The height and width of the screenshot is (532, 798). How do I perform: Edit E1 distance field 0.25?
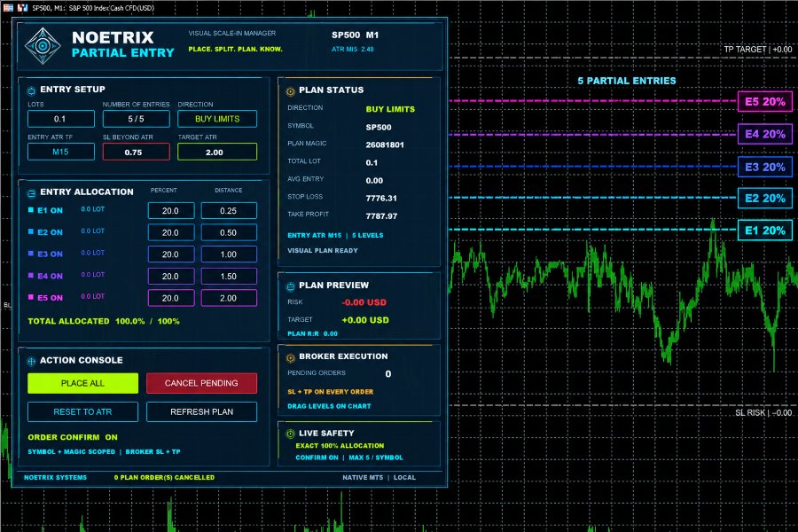(229, 211)
